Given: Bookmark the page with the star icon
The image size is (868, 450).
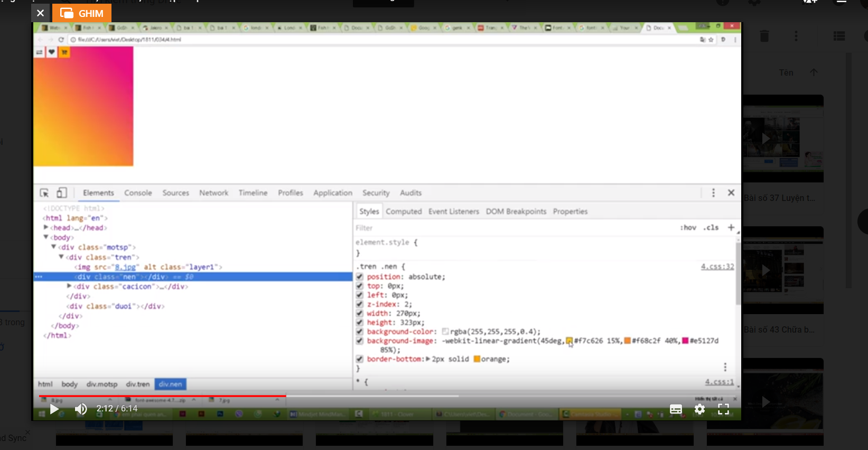Looking at the screenshot, I should pyautogui.click(x=711, y=40).
